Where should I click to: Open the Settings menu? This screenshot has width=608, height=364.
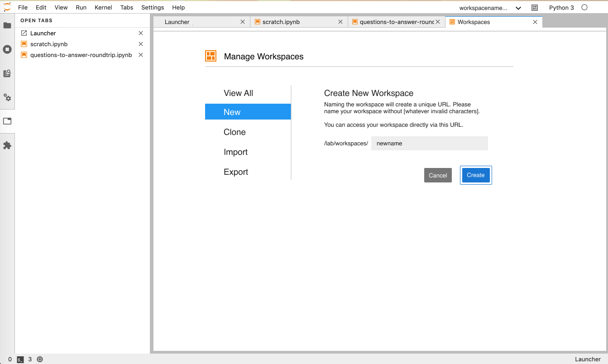coord(153,7)
